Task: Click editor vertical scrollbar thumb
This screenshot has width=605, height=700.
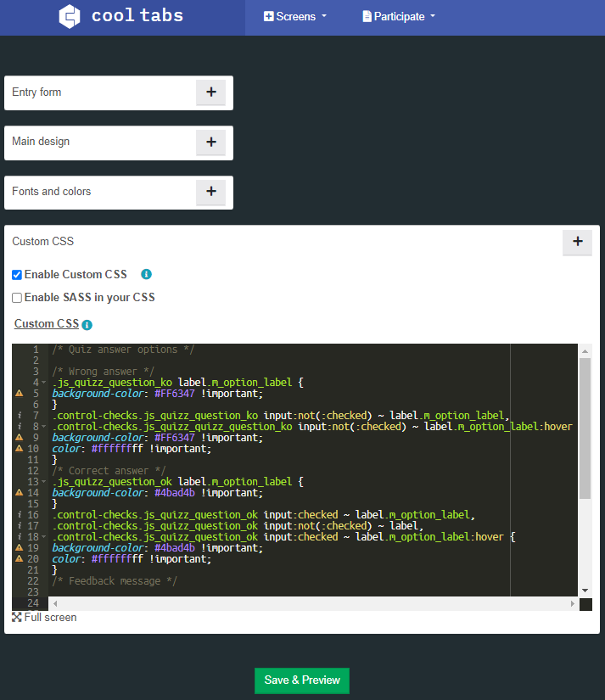Action: [585, 428]
